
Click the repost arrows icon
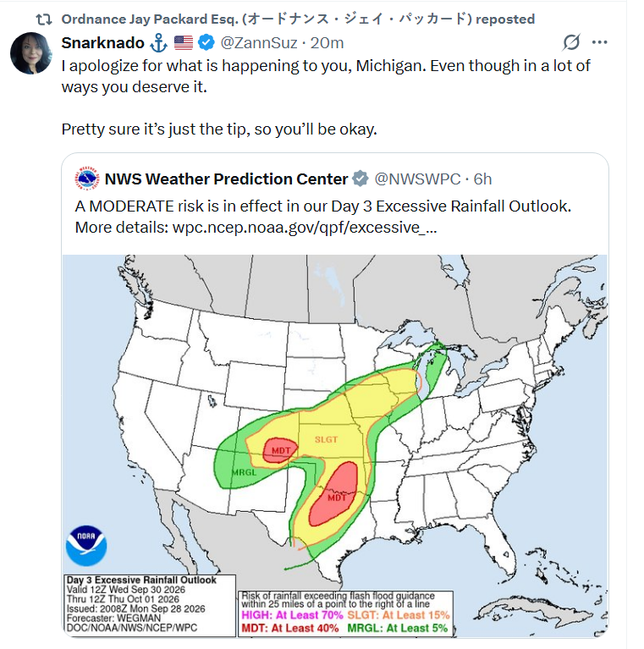[x=43, y=19]
